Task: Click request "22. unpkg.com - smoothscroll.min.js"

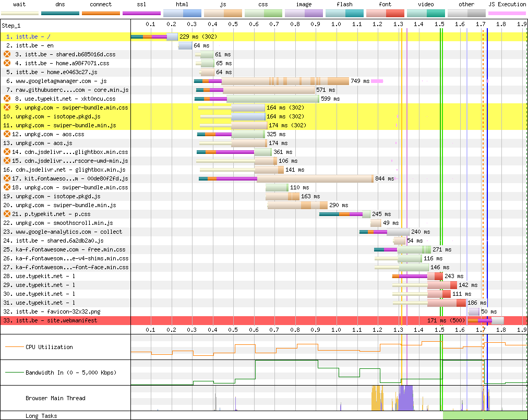Action: 58,223
